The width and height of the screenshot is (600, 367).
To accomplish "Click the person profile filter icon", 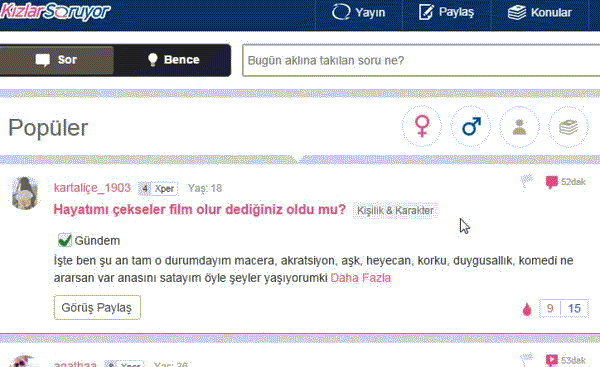I will [519, 127].
